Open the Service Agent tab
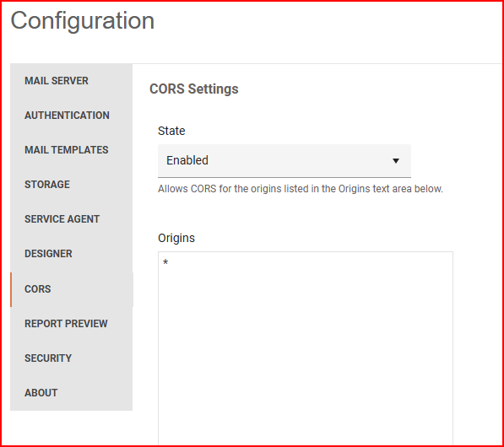504x447 pixels. [72, 219]
